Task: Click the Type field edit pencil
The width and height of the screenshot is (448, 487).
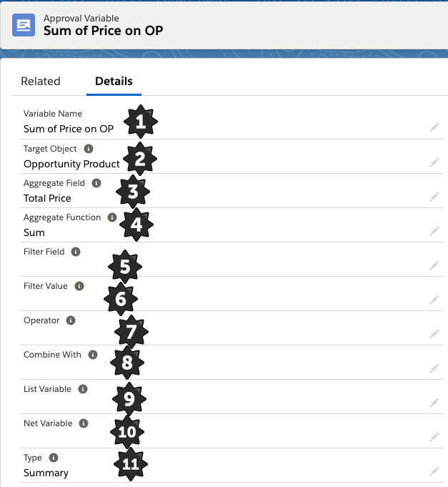Action: pyautogui.click(x=434, y=471)
